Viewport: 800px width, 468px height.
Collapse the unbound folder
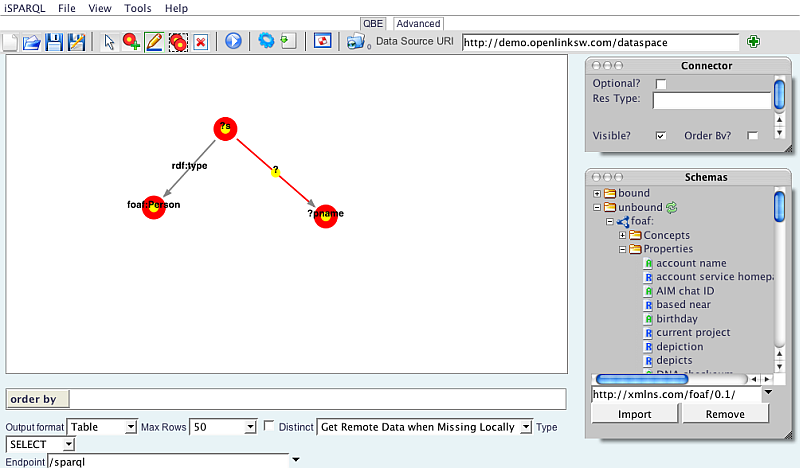point(597,208)
